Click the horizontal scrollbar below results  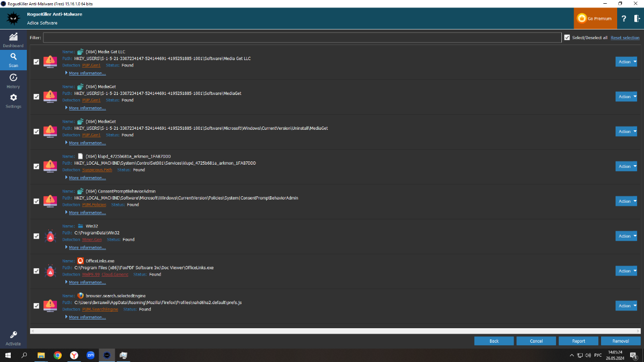click(x=335, y=331)
